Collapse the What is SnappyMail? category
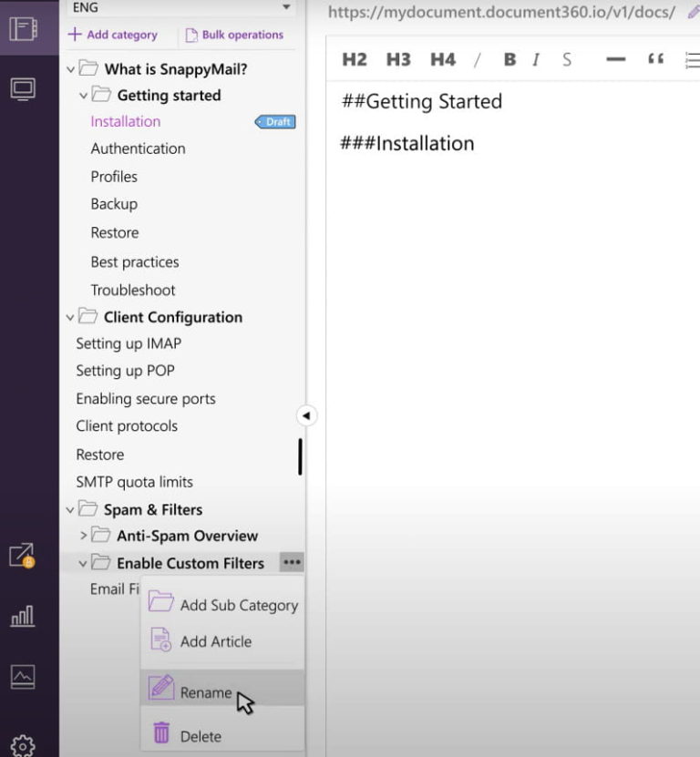Screen dimensions: 700x757 click(x=71, y=68)
